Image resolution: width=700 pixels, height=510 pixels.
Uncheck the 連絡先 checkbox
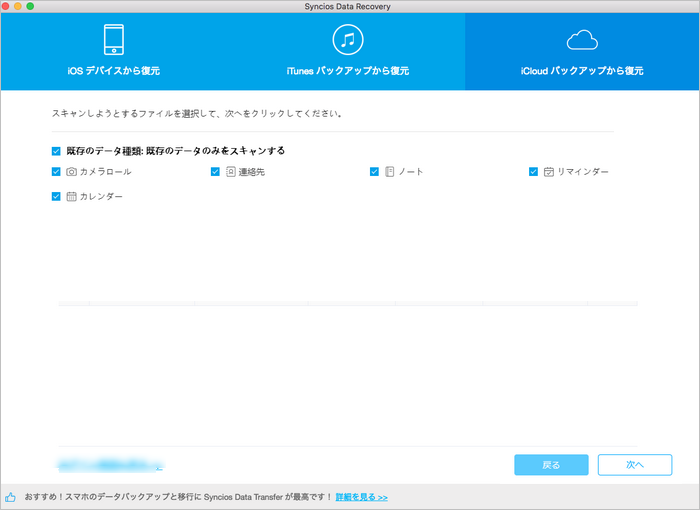(215, 171)
